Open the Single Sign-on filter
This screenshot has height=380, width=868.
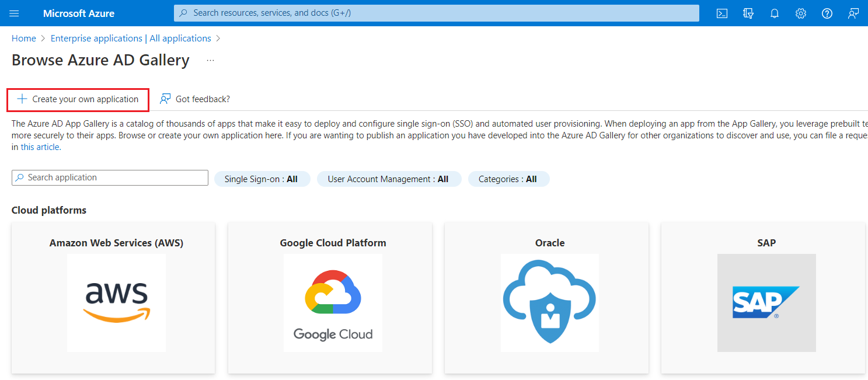[x=262, y=179]
